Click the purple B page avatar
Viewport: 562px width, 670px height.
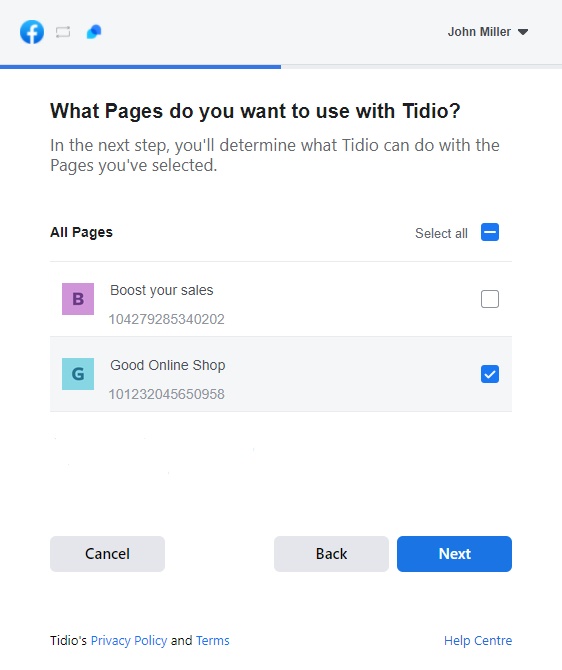tap(78, 299)
